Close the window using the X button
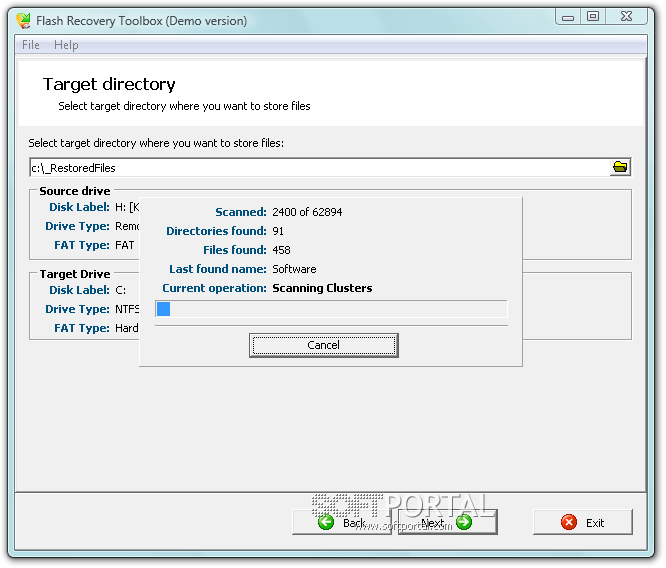This screenshot has height=568, width=666. point(626,17)
